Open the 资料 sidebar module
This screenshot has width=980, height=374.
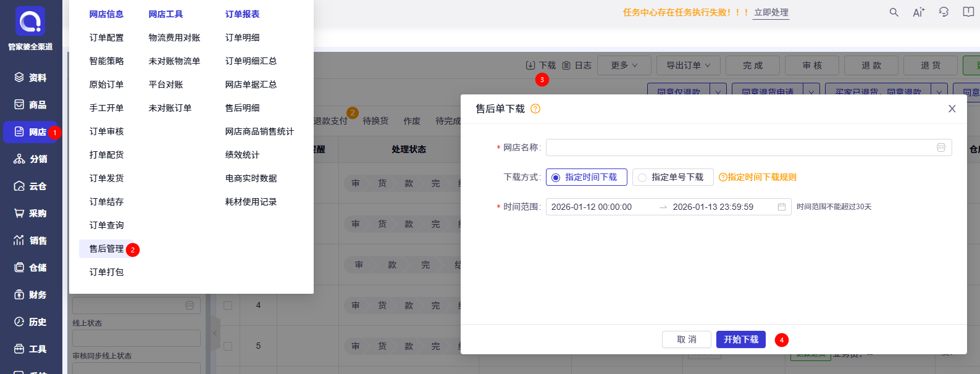click(x=30, y=78)
